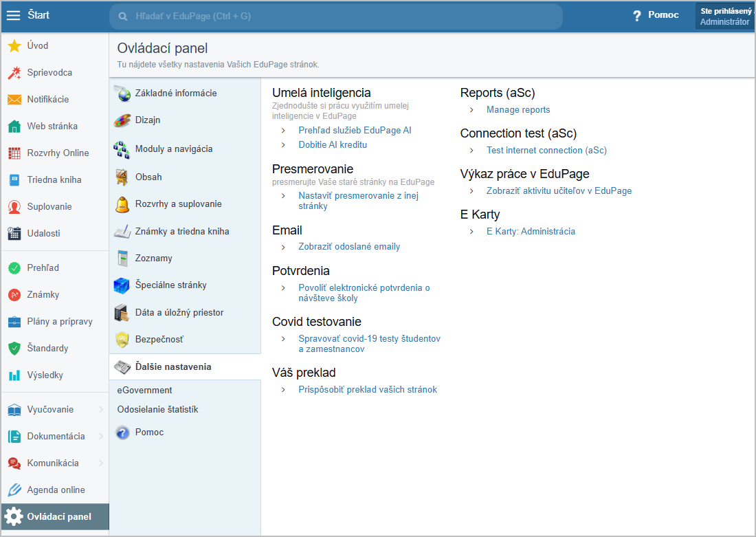Open the logged-in Administrátor account box
Screen dimensions: 756x537
click(x=724, y=17)
